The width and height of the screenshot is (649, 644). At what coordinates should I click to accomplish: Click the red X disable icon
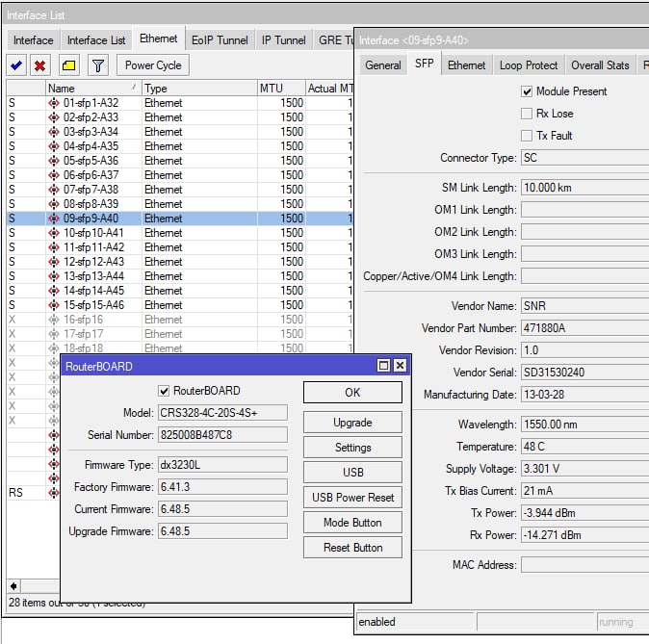[40, 65]
